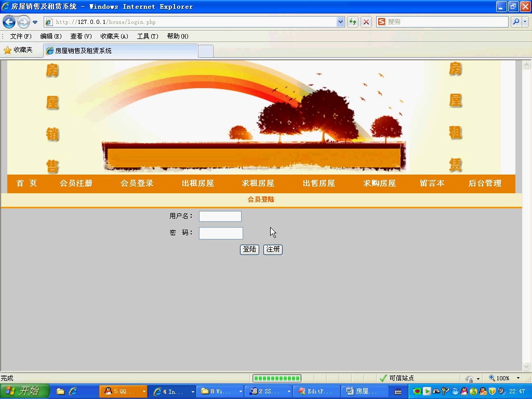Open the privacy icon dropdown arrow
532x399 pixels.
click(478, 379)
